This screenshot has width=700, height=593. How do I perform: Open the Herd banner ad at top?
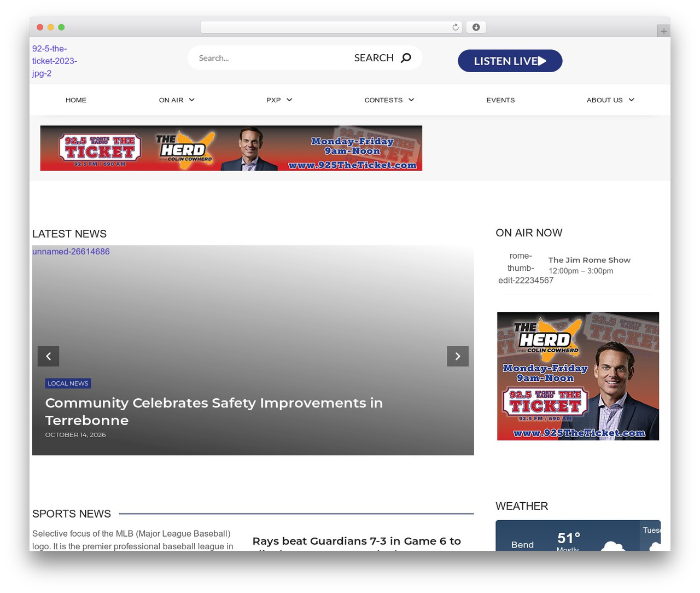(231, 148)
